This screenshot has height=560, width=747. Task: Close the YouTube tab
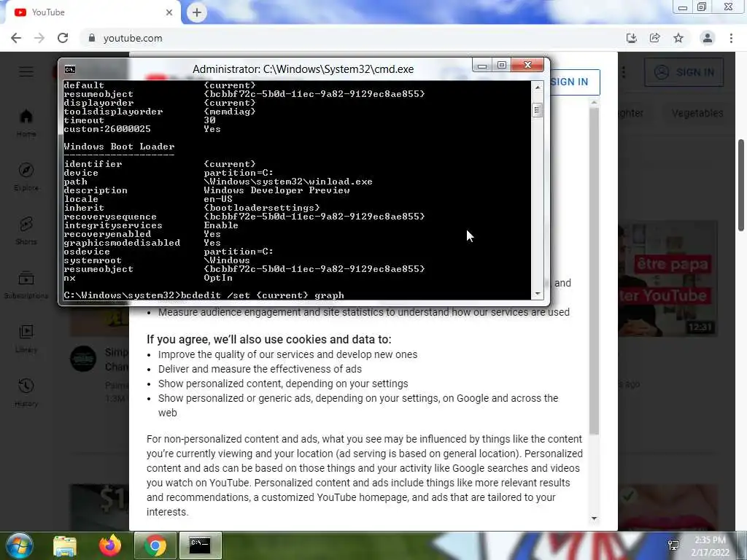[x=169, y=12]
